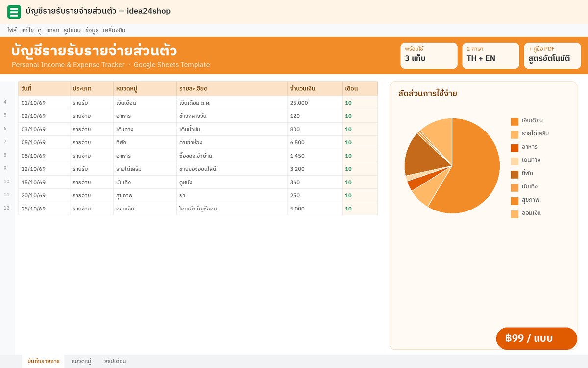The height and width of the screenshot is (368, 588).
Task: Click the อาหาร legend color swatch
Action: 514,148
